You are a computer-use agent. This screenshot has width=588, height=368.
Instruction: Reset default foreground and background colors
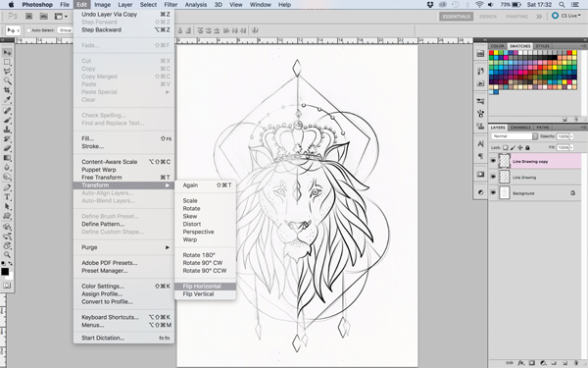(3, 264)
